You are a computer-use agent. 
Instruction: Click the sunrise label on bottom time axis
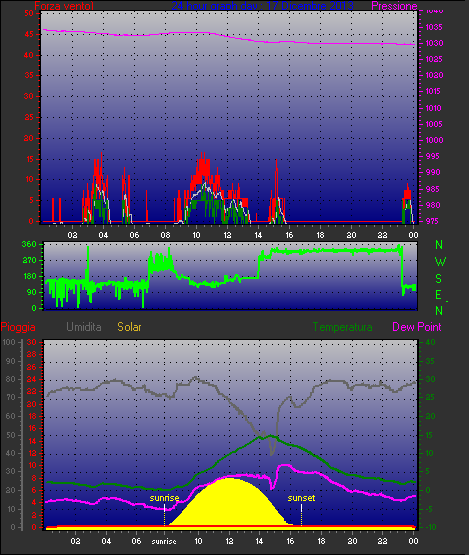pyautogui.click(x=164, y=542)
